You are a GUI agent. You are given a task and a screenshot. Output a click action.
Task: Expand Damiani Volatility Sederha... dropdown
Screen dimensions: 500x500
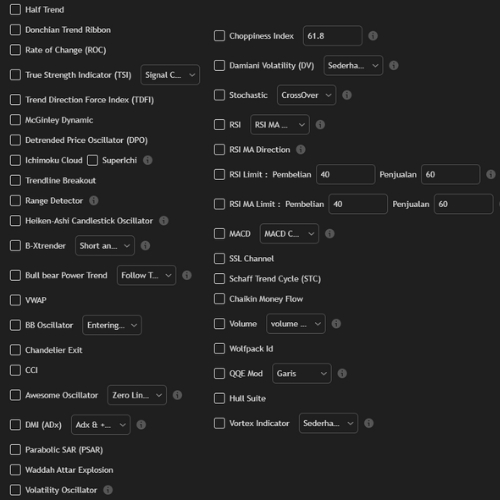pyautogui.click(x=353, y=65)
